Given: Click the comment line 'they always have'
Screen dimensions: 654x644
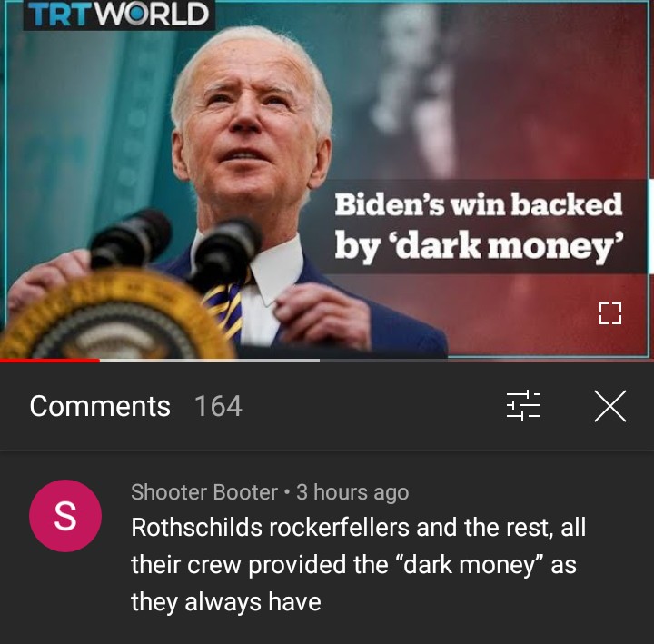Looking at the screenshot, I should coord(226,602).
